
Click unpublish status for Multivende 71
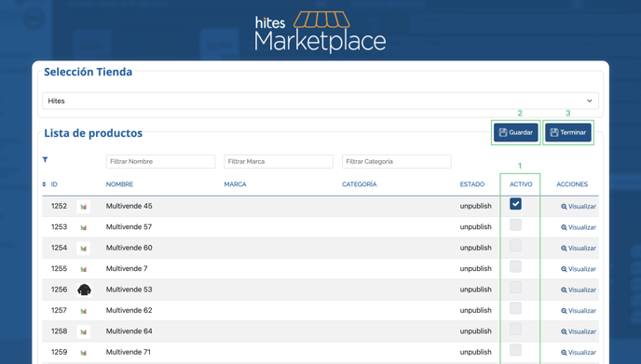[475, 352]
